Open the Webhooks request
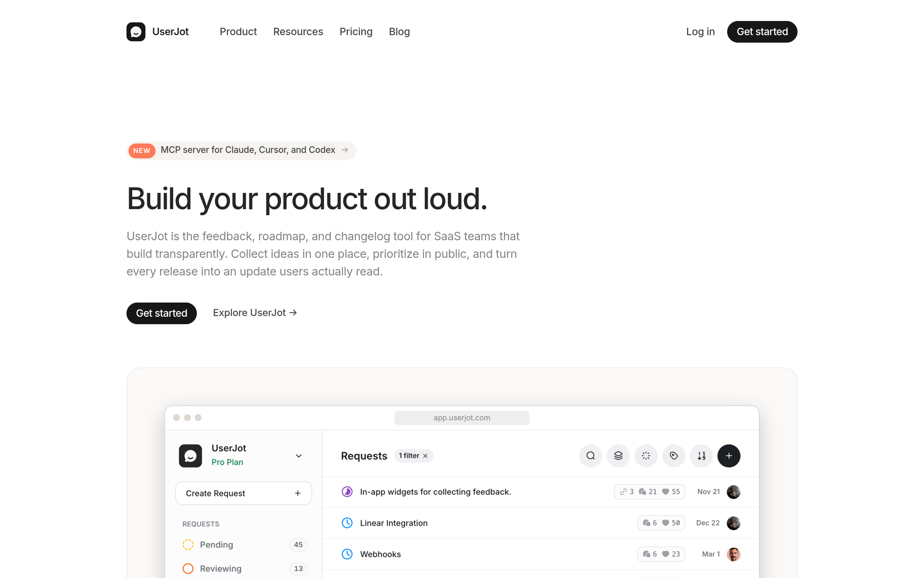The height and width of the screenshot is (578, 924). (380, 554)
